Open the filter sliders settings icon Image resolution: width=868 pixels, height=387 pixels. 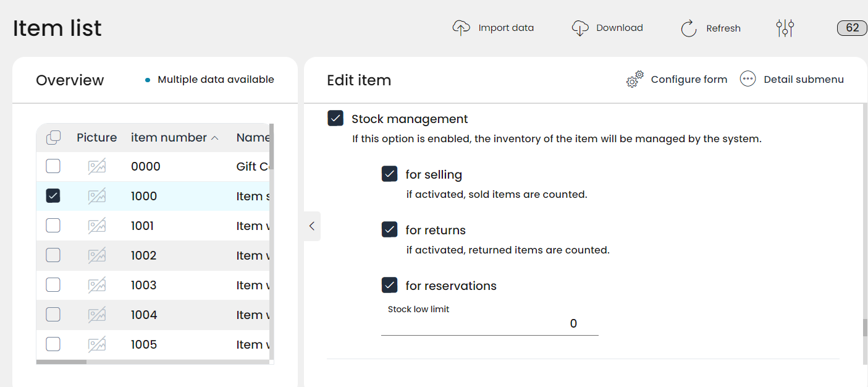785,28
